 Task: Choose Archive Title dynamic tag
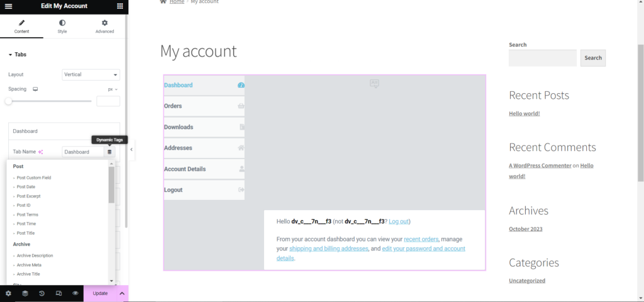28,274
